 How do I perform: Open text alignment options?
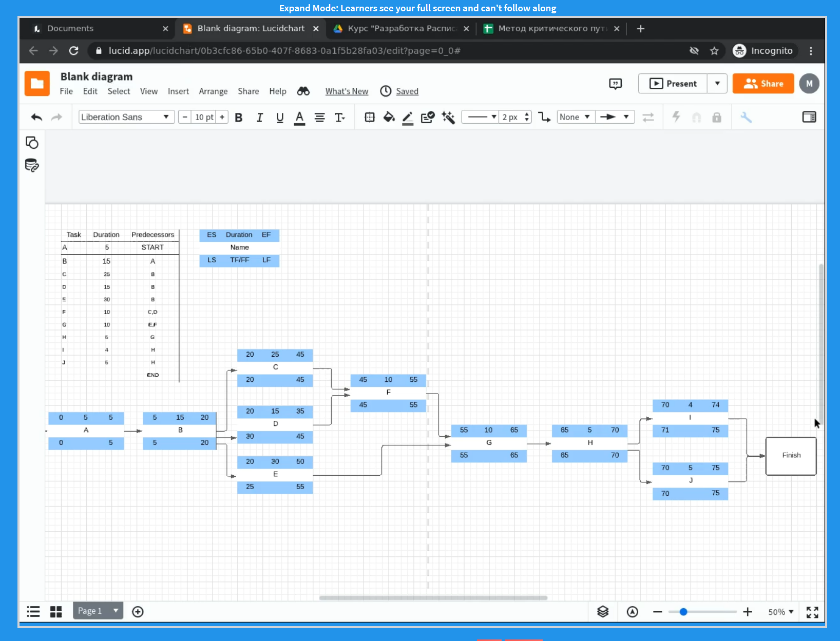319,118
